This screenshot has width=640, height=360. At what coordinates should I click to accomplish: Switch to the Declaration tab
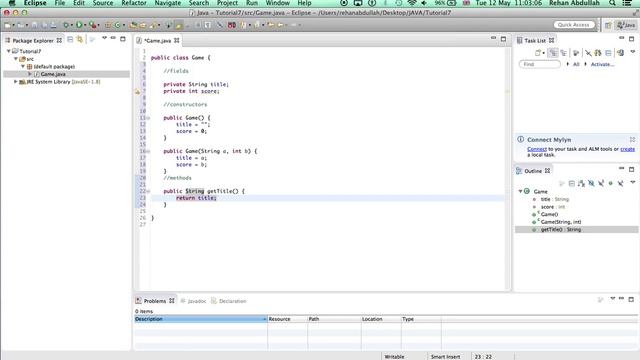click(x=229, y=301)
